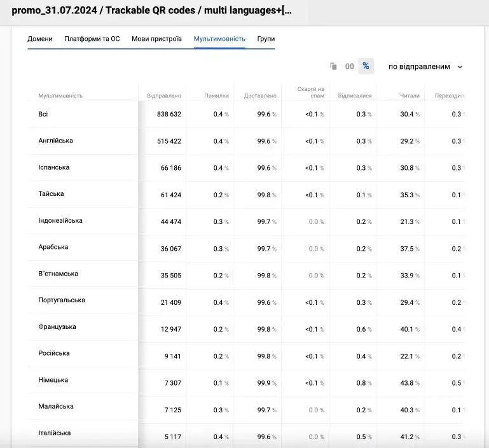489x448 pixels.
Task: Click English sent value 515 422
Action: pyautogui.click(x=169, y=141)
